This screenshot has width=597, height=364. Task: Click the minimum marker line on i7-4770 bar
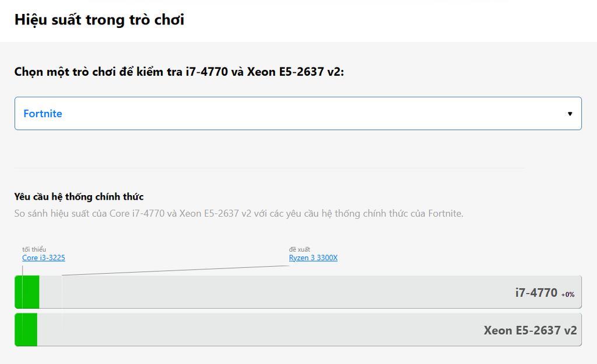click(23, 292)
